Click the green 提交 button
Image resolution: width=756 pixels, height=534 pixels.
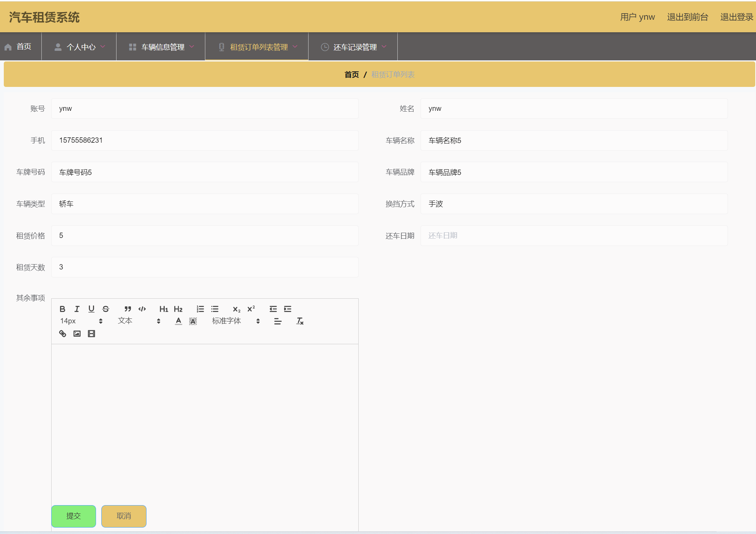(74, 516)
